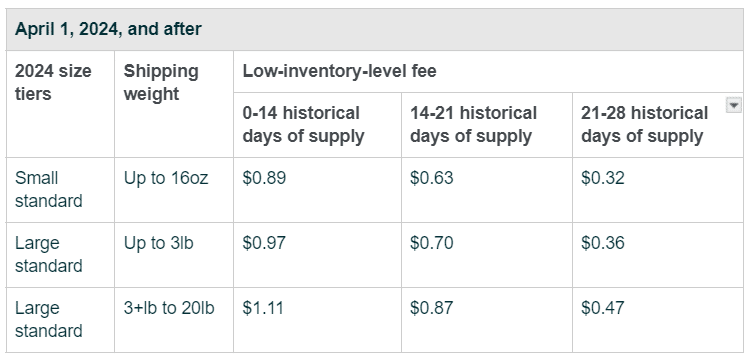Open the small dropdown arrow at table corner
The width and height of the screenshot is (750, 360).
pyautogui.click(x=733, y=105)
